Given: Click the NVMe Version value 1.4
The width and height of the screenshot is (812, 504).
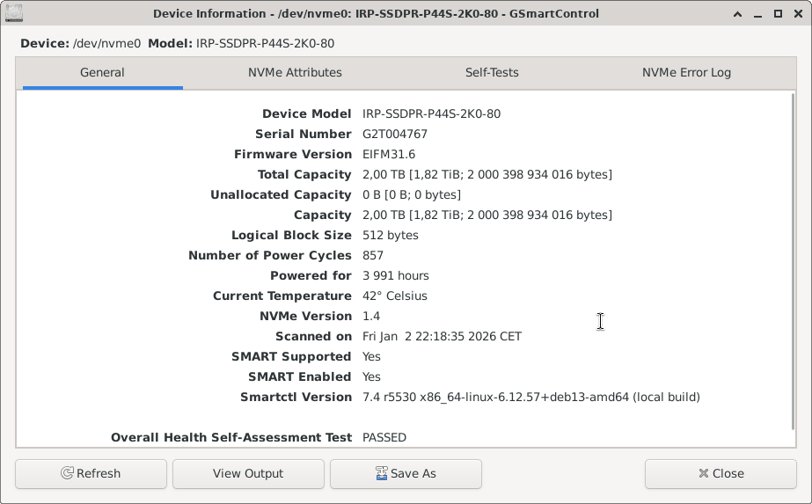Looking at the screenshot, I should (x=371, y=316).
